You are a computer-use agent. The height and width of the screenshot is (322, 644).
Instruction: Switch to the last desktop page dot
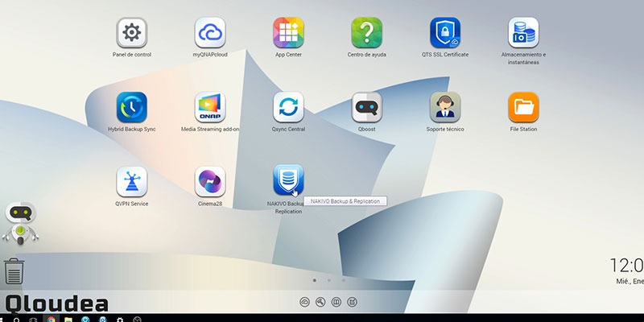344,280
